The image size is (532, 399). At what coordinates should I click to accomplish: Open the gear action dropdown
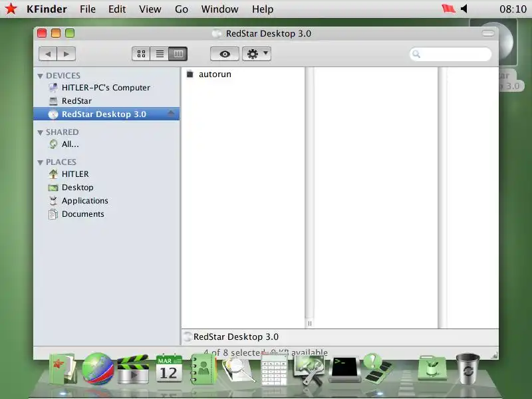pyautogui.click(x=257, y=54)
